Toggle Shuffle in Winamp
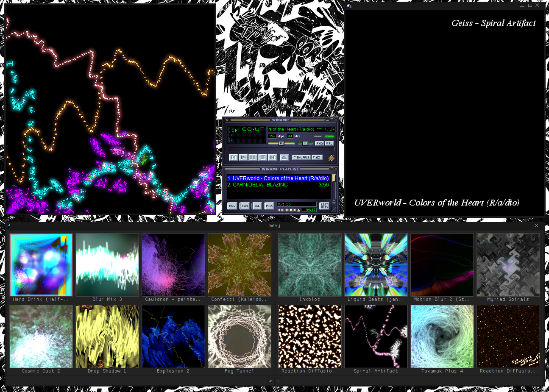Image resolution: width=549 pixels, height=392 pixels. [x=301, y=157]
